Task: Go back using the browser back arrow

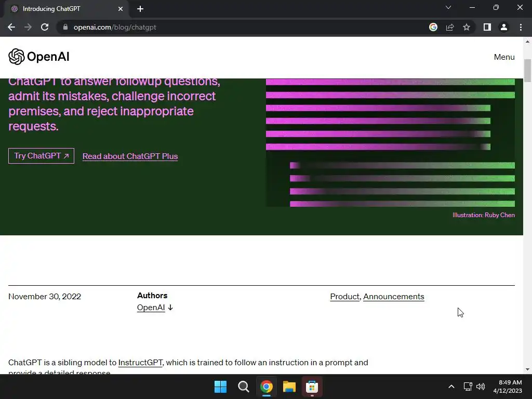Action: click(x=11, y=27)
